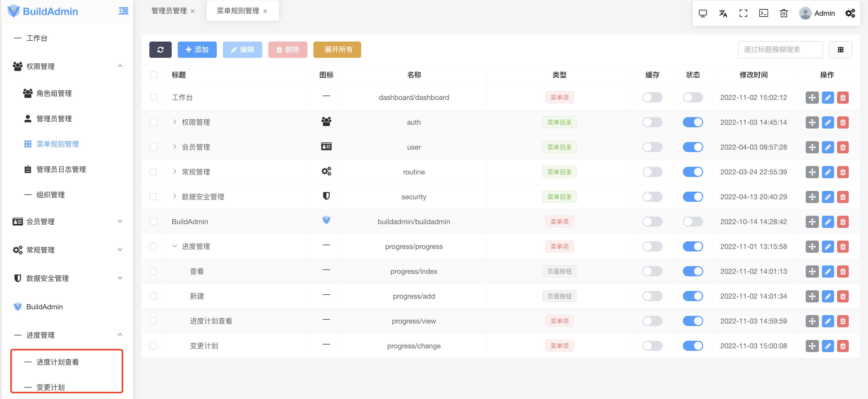Click the home monitor icon in top bar

point(703,13)
